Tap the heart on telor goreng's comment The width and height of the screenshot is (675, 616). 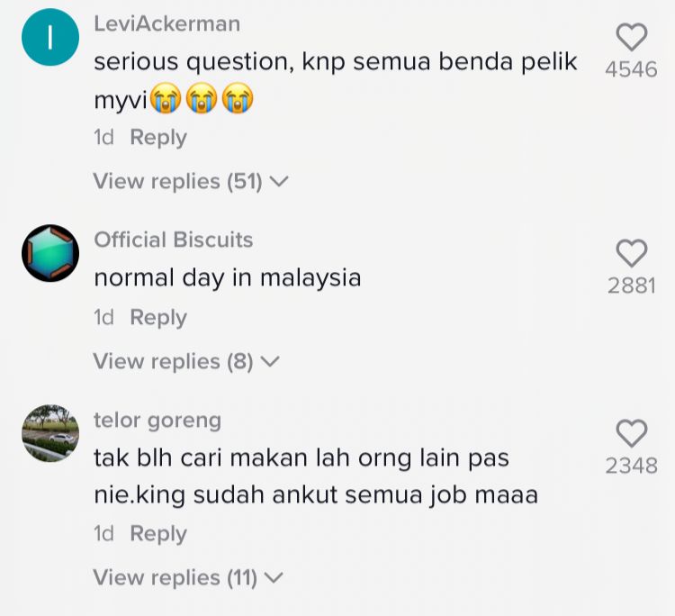[x=632, y=433]
